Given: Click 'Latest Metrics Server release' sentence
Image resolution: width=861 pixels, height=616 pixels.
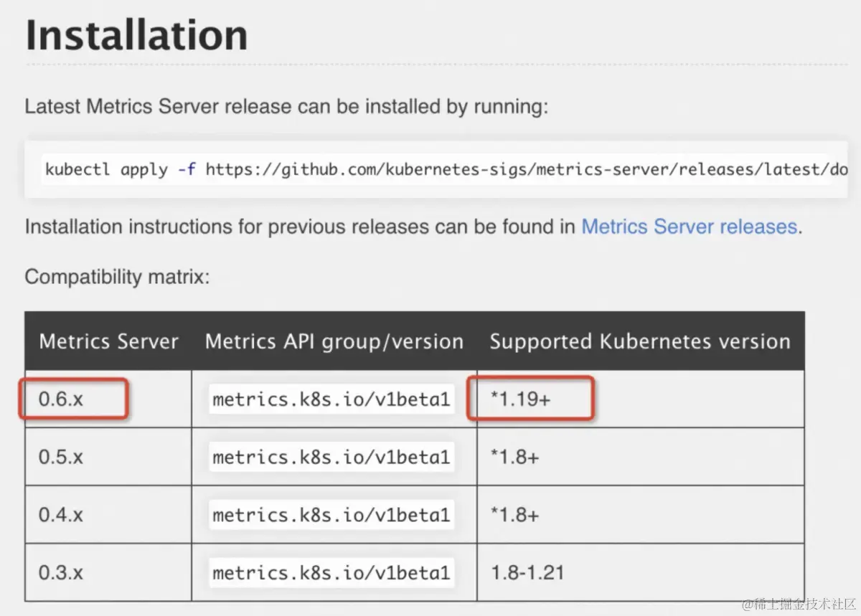Looking at the screenshot, I should click(287, 107).
